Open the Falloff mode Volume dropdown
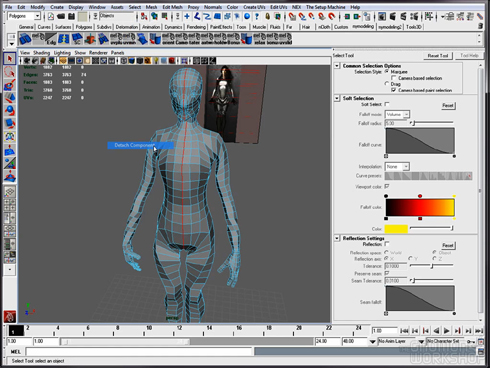 click(x=397, y=114)
